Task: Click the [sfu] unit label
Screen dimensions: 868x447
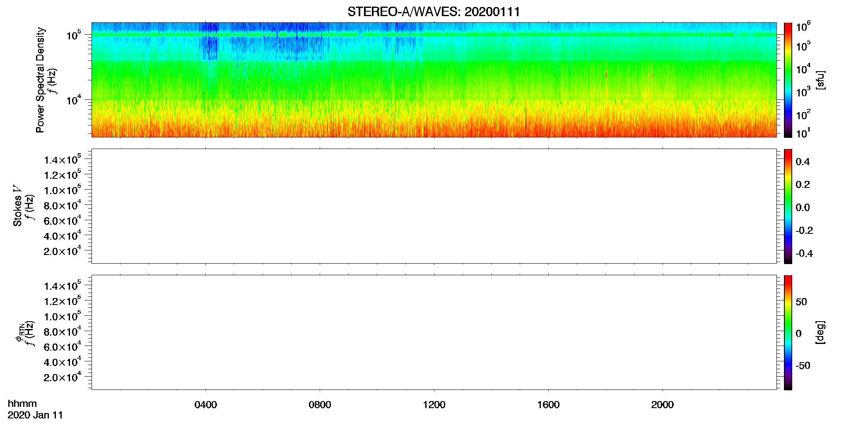Action: (820, 80)
